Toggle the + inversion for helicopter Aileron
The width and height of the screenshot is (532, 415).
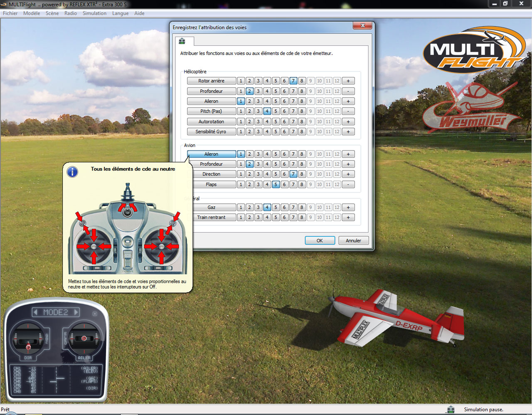pos(348,101)
